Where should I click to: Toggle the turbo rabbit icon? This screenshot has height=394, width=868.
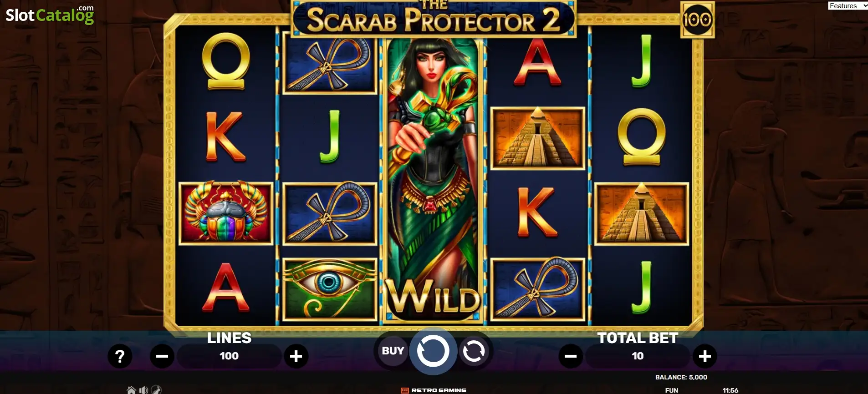156,390
